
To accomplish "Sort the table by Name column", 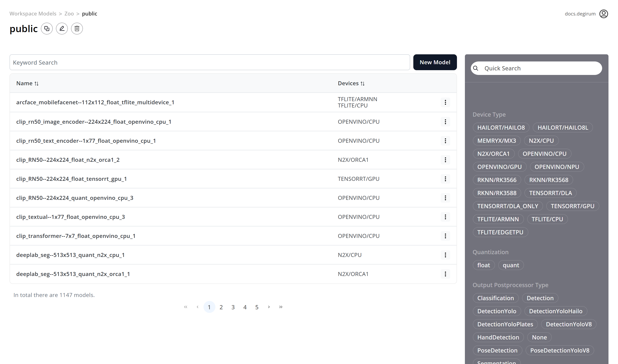I will [28, 83].
